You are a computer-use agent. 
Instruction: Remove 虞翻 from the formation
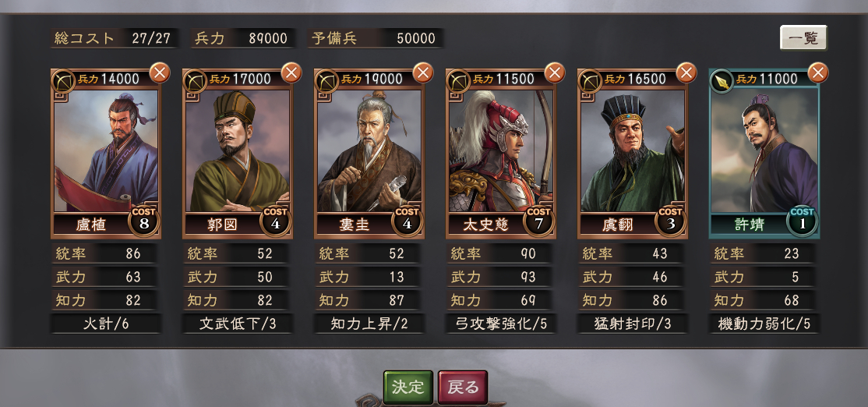686,73
